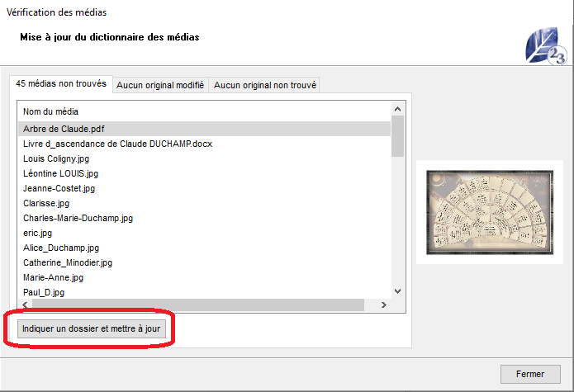Pick the 'Clarisse.jpg' row
Viewport: 574px width, 392px height.
(46, 203)
